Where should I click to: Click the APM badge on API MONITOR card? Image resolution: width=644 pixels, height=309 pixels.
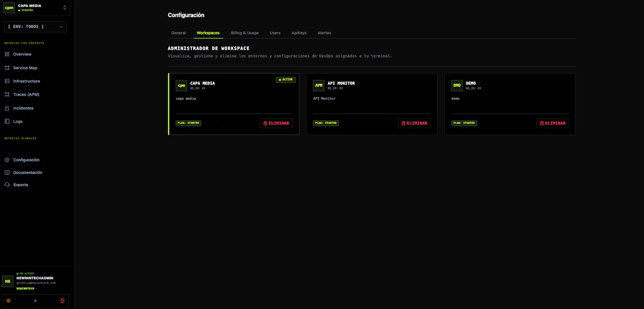tap(319, 86)
